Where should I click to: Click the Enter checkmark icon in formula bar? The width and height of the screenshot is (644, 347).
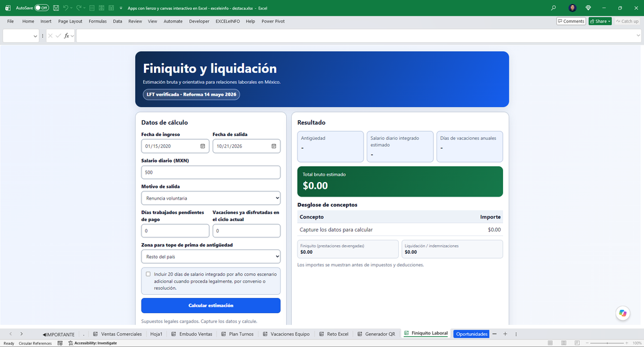58,36
